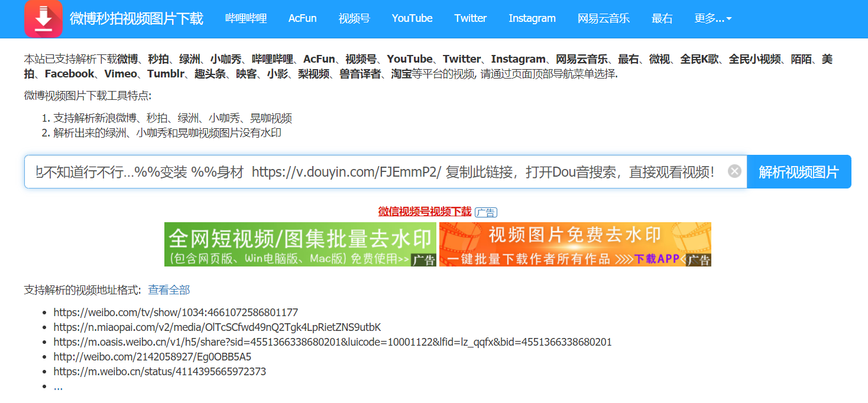The width and height of the screenshot is (868, 403).
Task: Click the 查看全部 link
Action: (x=169, y=290)
